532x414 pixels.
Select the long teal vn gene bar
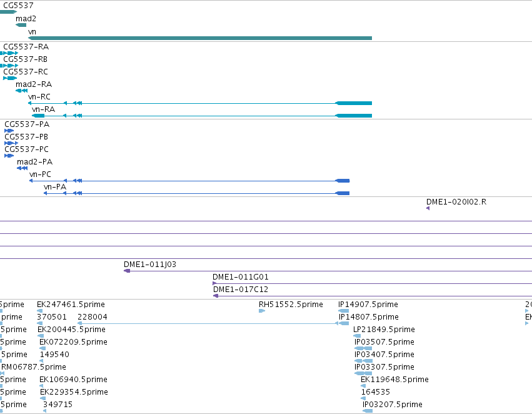pos(200,38)
